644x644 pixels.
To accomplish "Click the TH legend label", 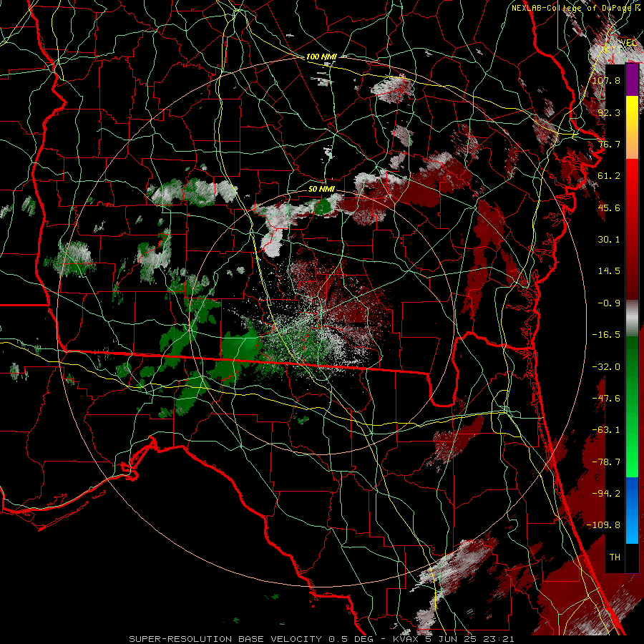I will click(615, 557).
